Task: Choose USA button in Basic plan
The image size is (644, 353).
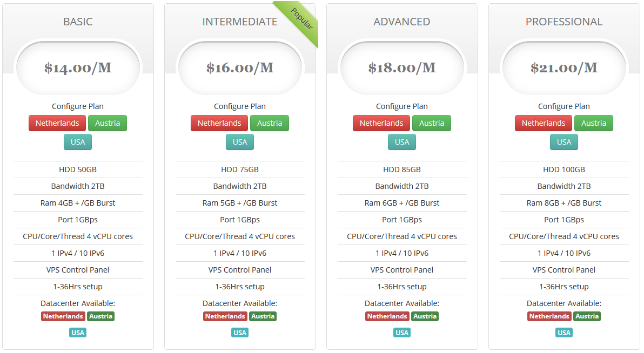Action: pyautogui.click(x=78, y=142)
